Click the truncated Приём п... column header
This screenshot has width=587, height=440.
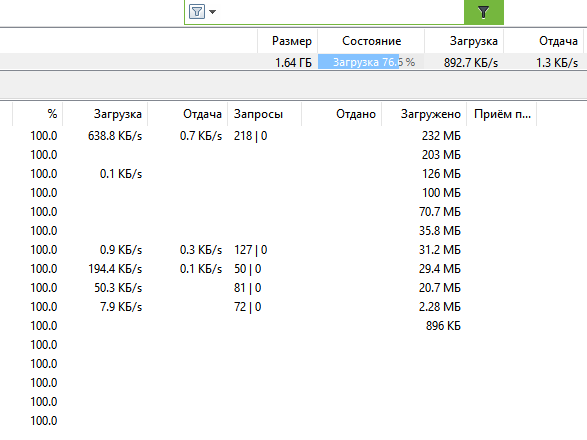pyautogui.click(x=502, y=114)
